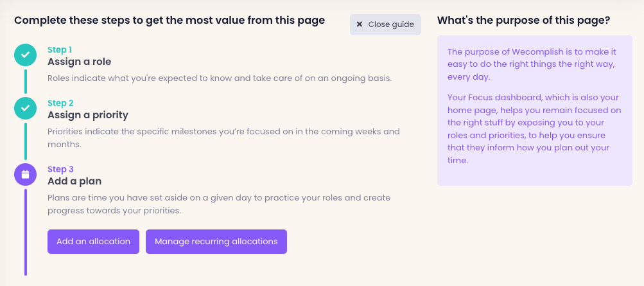Click the Assign a priority heading
644x286 pixels.
88,115
